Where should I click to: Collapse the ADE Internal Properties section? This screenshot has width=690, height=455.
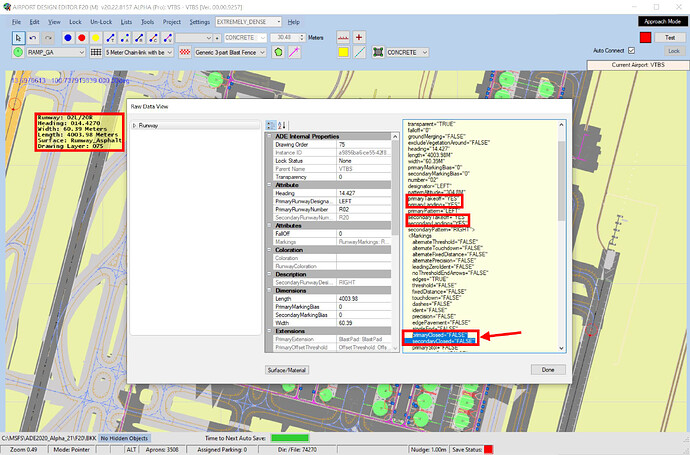(x=269, y=136)
